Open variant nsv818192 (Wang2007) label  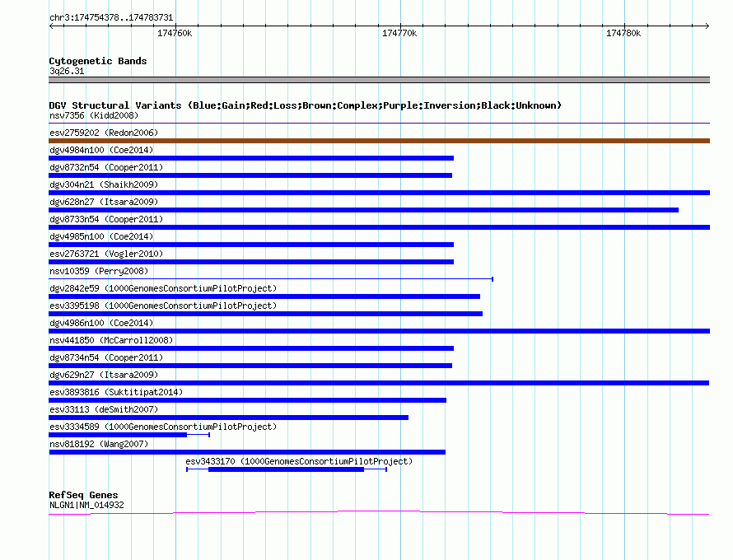(x=99, y=444)
